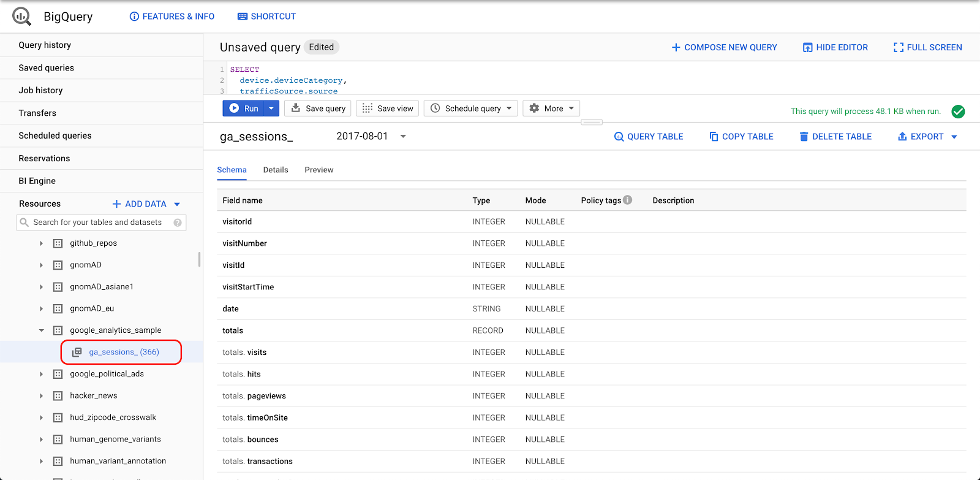Image resolution: width=980 pixels, height=480 pixels.
Task: Click the hacker_news dataset icon
Action: click(x=58, y=396)
